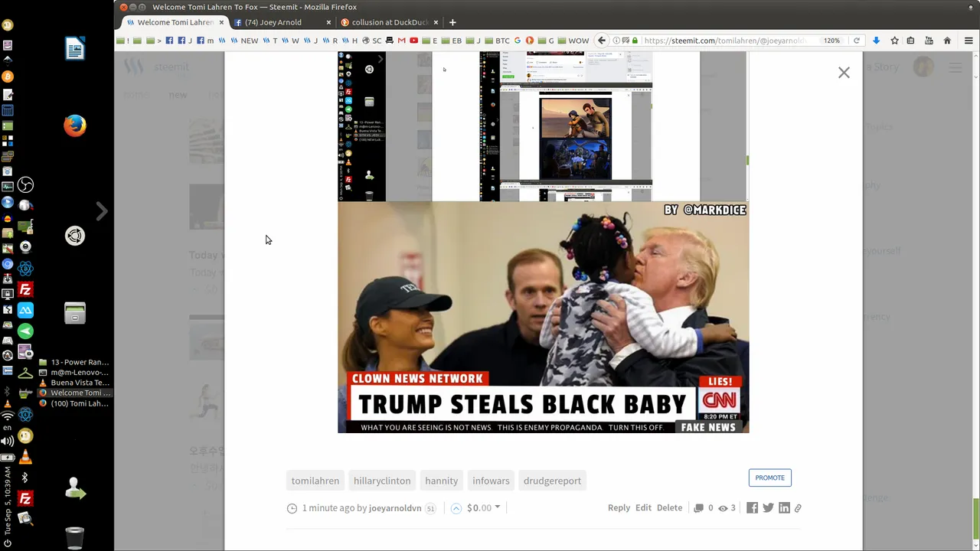Image resolution: width=980 pixels, height=551 pixels.
Task: Open the hillaryclinton tag
Action: tap(382, 481)
